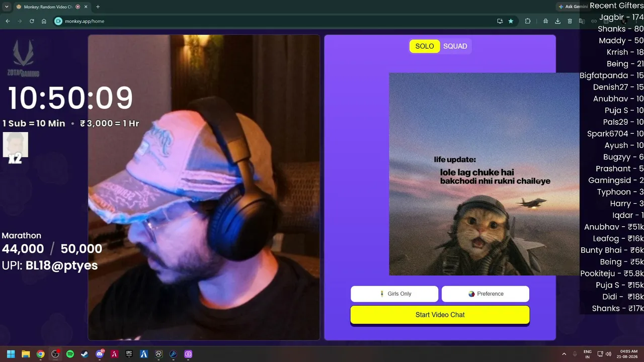Select the Monkey: Random Video Chat tab
This screenshot has height=362, width=644.
click(x=52, y=7)
